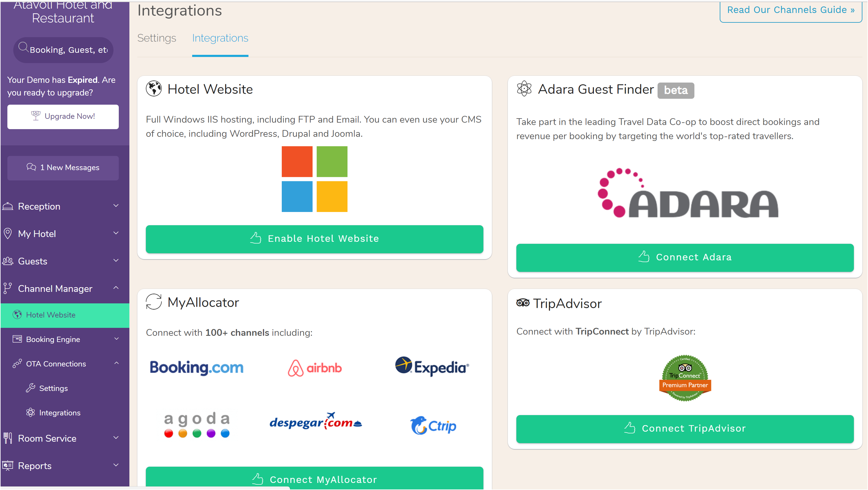Screen dimensions: 868x490
Task: Click the Channel Manager branch icon
Action: pos(7,288)
